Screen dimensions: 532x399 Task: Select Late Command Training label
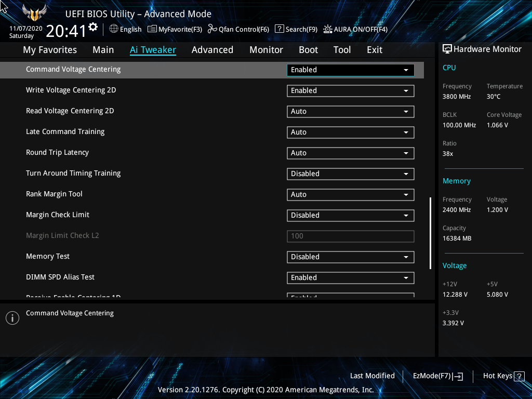point(65,131)
